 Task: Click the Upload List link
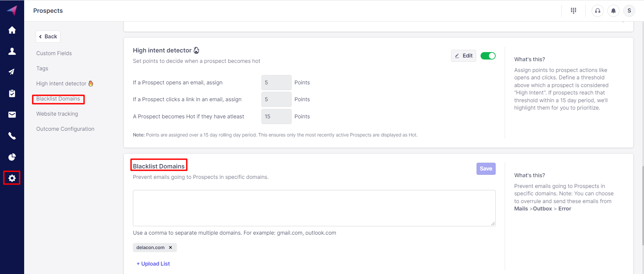tap(153, 264)
